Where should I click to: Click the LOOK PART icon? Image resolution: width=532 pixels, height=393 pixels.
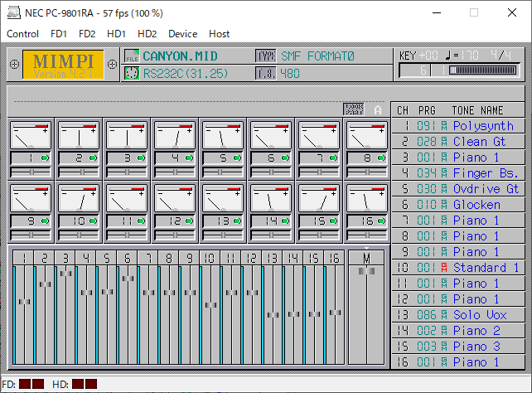pyautogui.click(x=354, y=109)
